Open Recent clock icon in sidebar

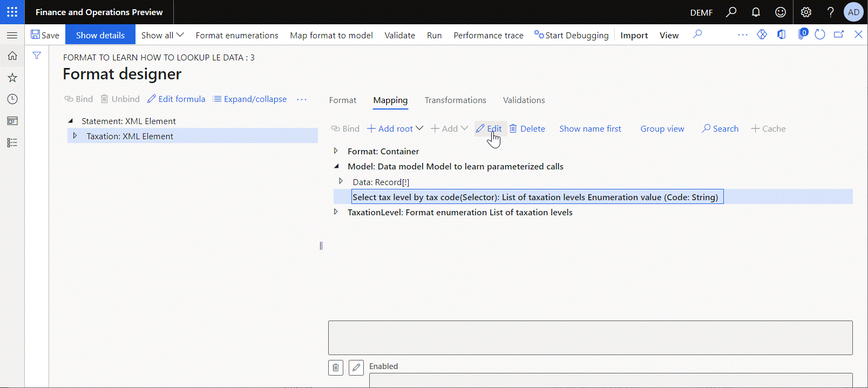click(x=12, y=99)
